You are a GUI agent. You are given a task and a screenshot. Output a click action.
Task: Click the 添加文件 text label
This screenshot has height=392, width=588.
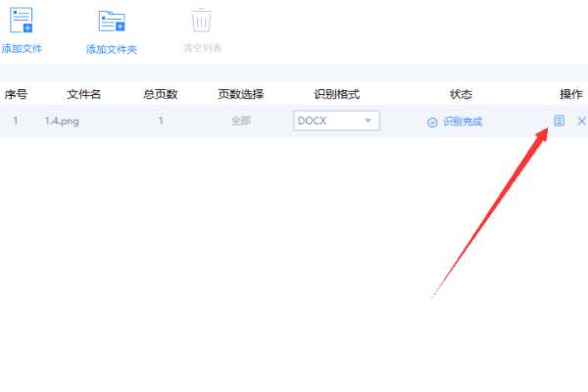[x=22, y=48]
